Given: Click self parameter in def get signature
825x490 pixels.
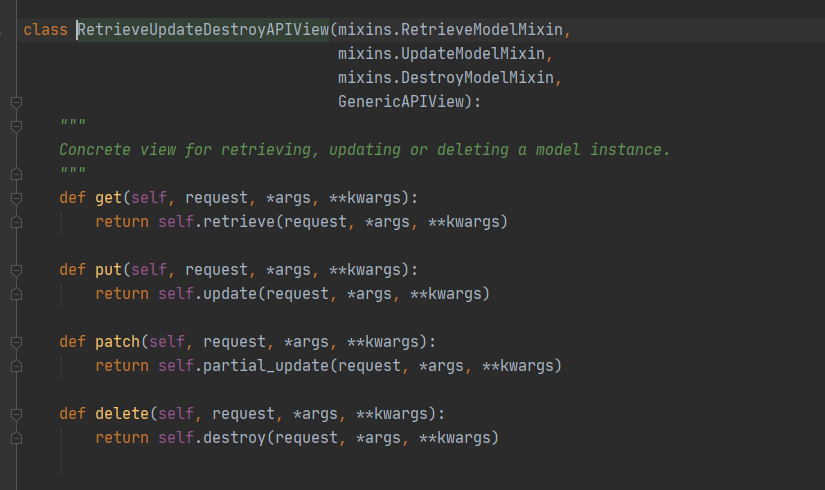Looking at the screenshot, I should coord(149,198).
